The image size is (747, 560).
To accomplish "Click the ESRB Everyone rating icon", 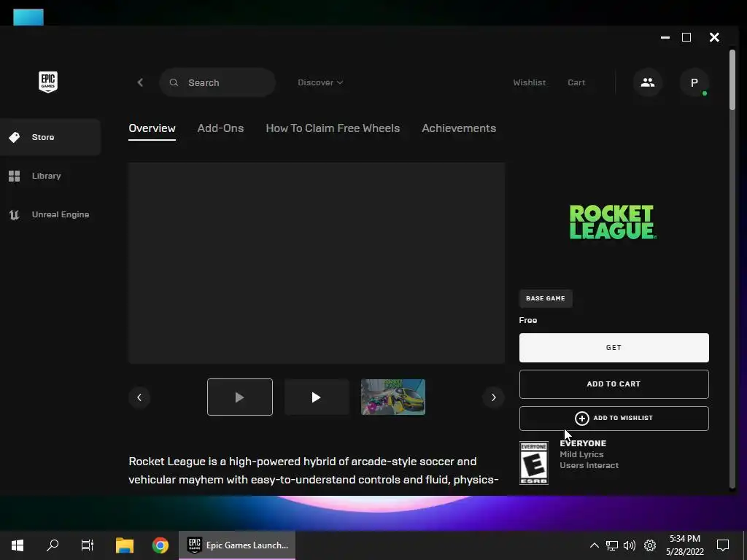I will pyautogui.click(x=533, y=463).
